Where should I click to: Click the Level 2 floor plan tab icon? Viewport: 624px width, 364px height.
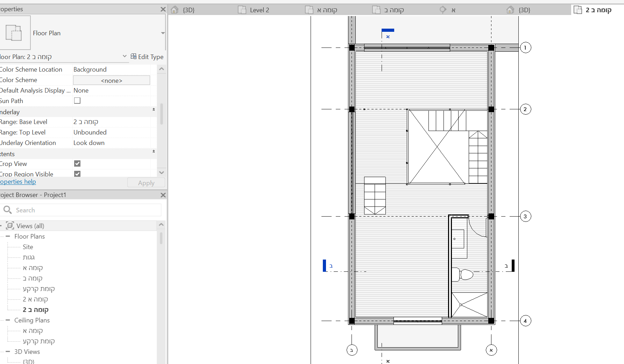tap(242, 10)
